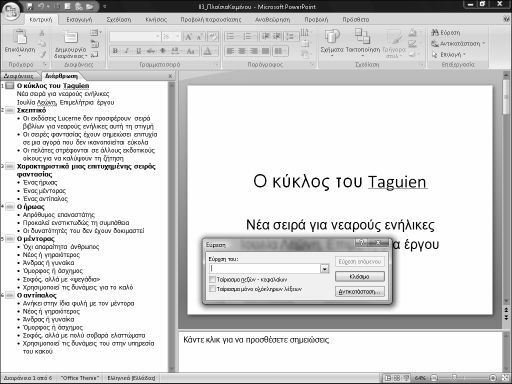512x384 pixels.
Task: Click the Change case Aa icon
Action: (x=190, y=51)
